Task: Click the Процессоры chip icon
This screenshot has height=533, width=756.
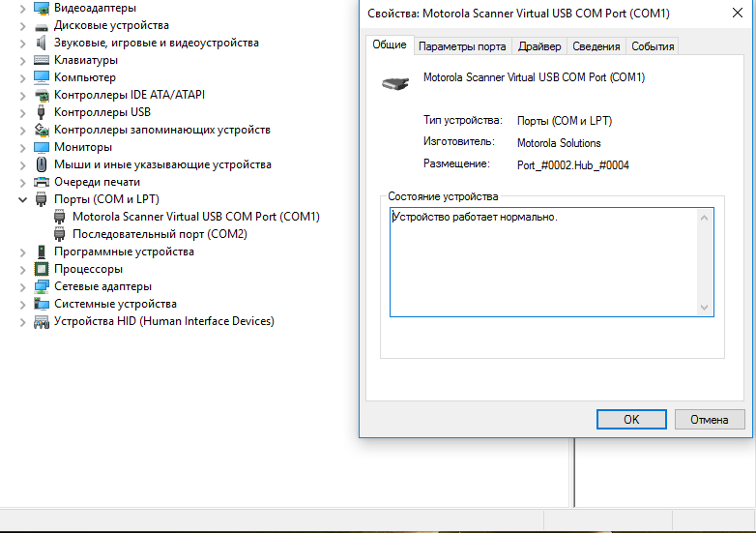Action: click(42, 269)
